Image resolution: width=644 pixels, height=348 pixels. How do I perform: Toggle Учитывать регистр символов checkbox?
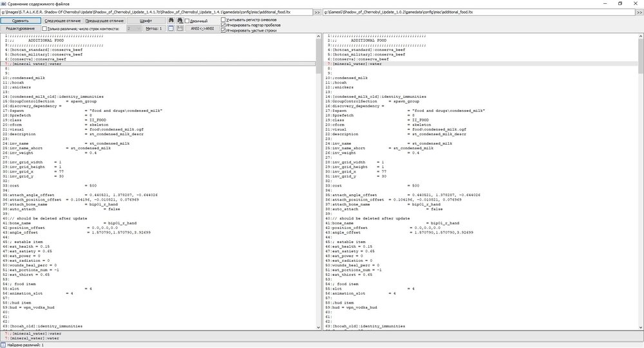[223, 20]
